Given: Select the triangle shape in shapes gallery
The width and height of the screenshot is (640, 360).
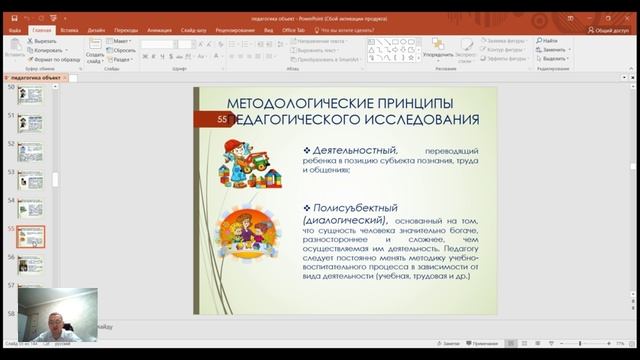Looking at the screenshot, I should click(x=371, y=50).
